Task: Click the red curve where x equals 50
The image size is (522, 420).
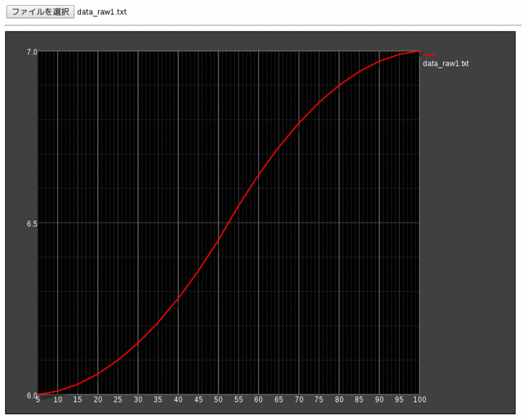Action: tap(219, 240)
